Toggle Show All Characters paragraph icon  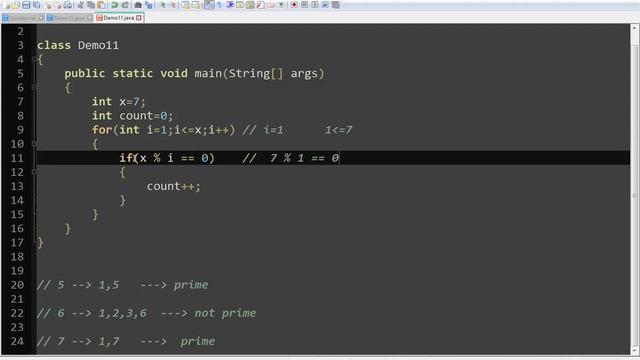[219, 5]
